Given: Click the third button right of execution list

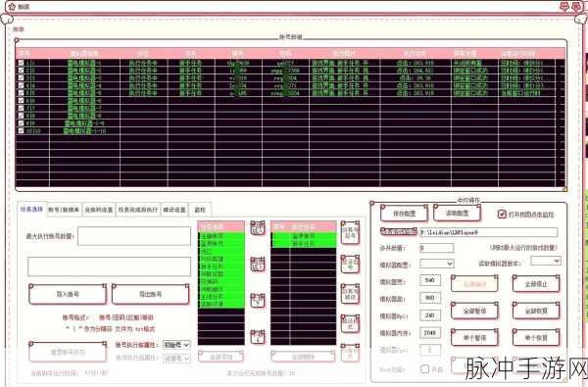Looking at the screenshot, I should click(x=350, y=294).
